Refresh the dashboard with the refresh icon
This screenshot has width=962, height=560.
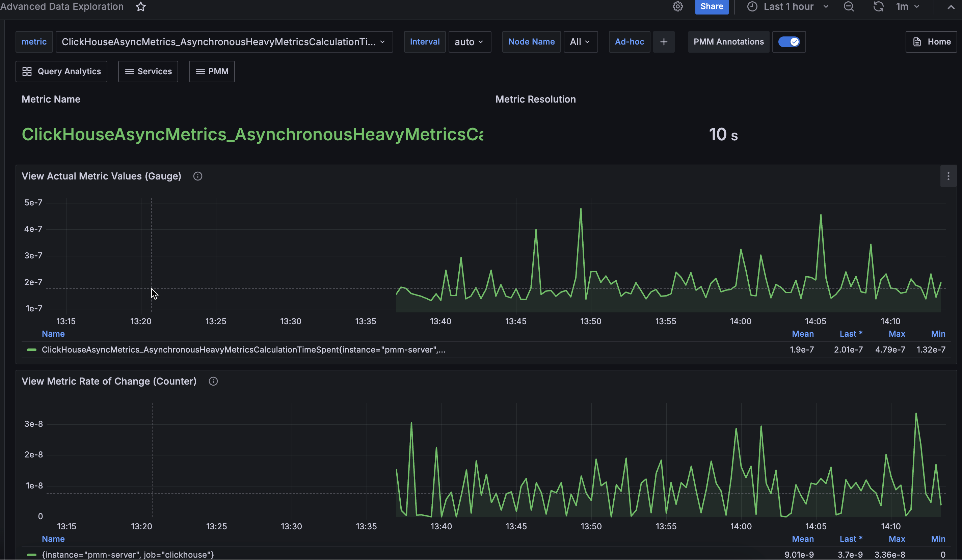[878, 6]
